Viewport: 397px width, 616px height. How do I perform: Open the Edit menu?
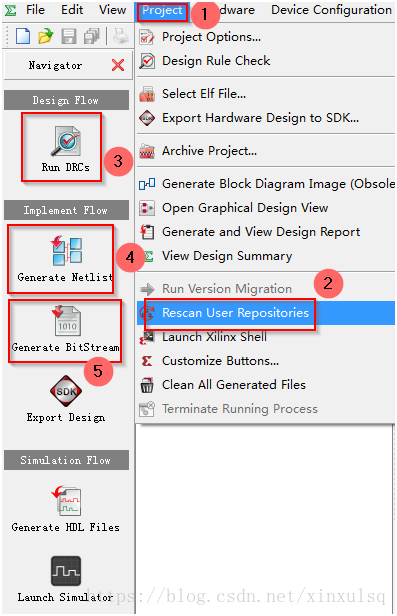(72, 10)
